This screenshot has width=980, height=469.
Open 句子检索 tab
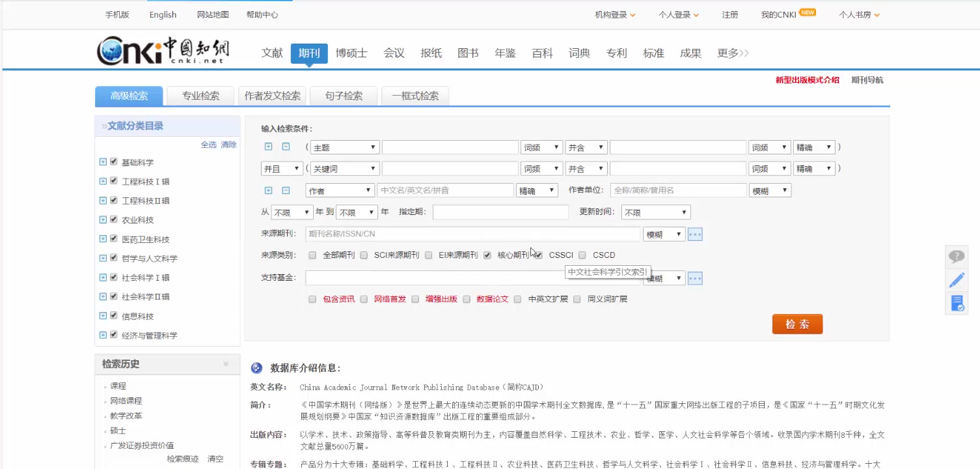coord(344,96)
